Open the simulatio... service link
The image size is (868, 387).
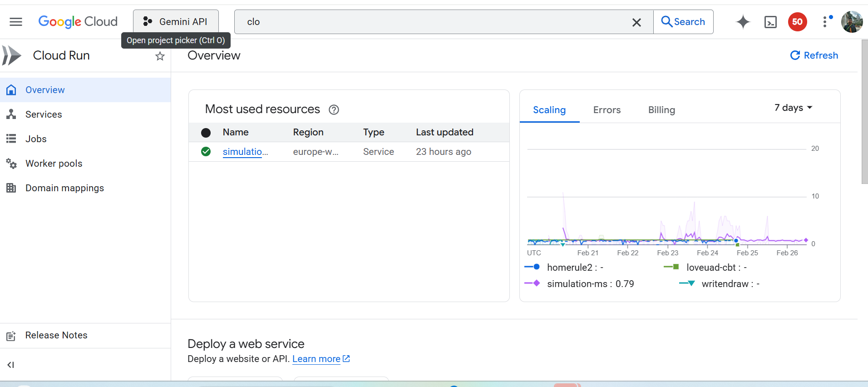245,152
